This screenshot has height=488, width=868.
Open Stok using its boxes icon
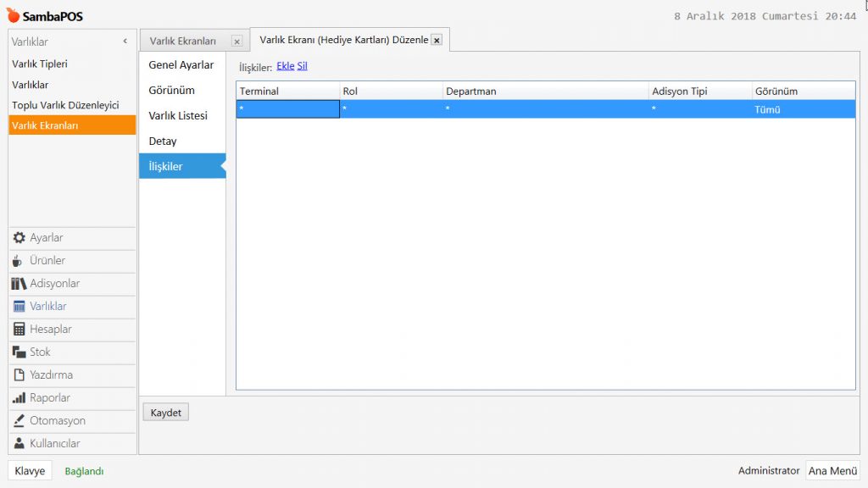pyautogui.click(x=19, y=352)
